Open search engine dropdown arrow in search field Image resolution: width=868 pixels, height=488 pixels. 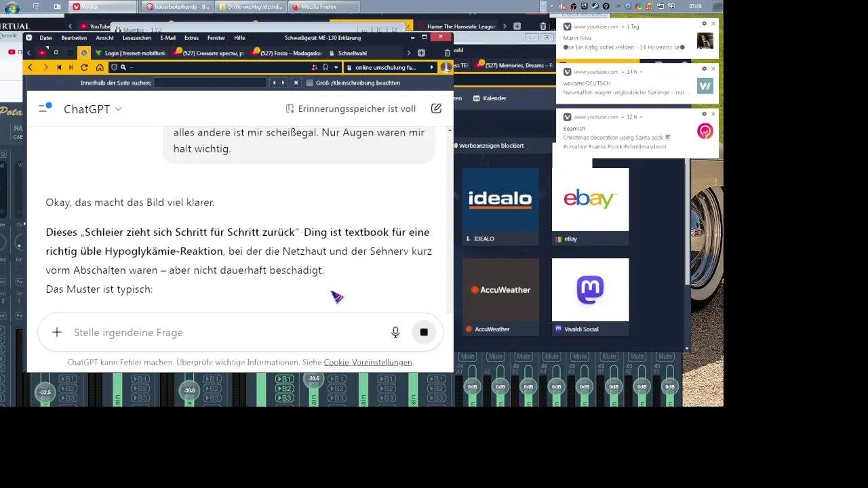coord(432,68)
